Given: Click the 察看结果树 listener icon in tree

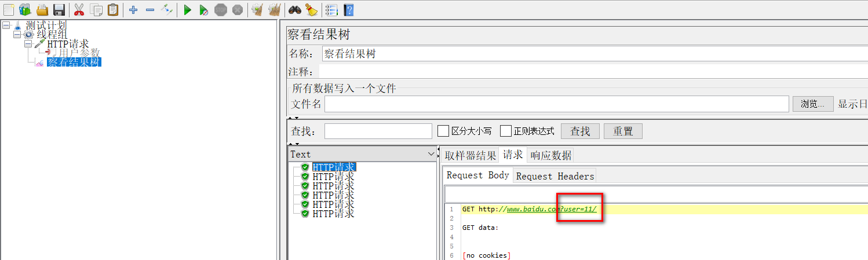Looking at the screenshot, I should [40, 63].
